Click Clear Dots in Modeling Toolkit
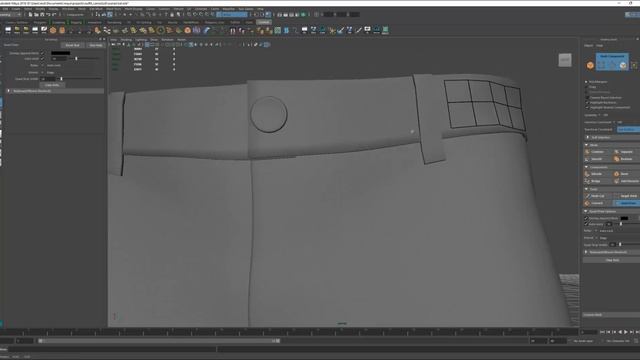The height and width of the screenshot is (360, 640). coord(611,260)
